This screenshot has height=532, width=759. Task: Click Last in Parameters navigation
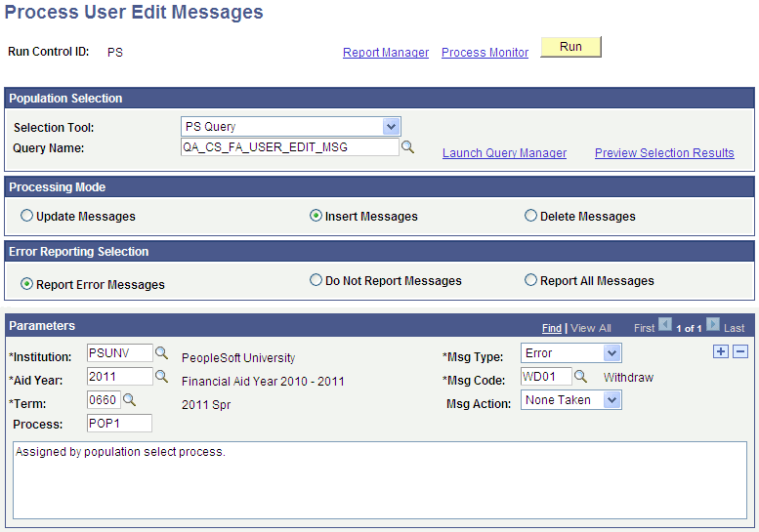pyautogui.click(x=734, y=328)
